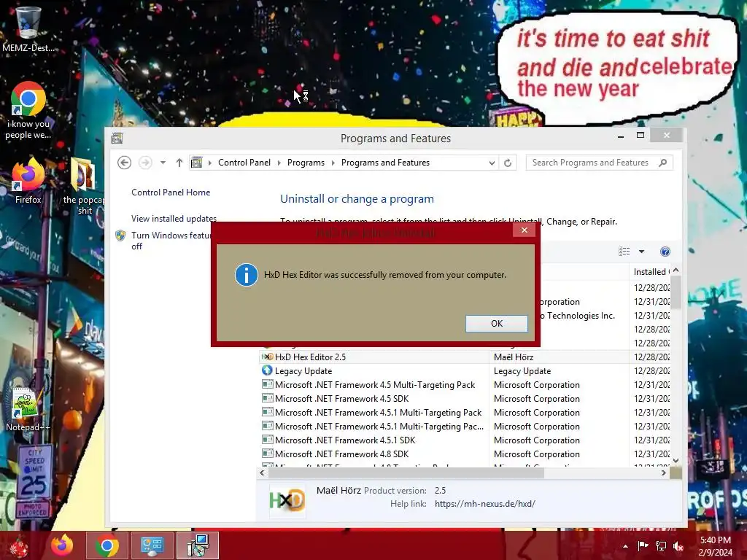The width and height of the screenshot is (747, 560).
Task: Click the change view list icon
Action: 624,251
